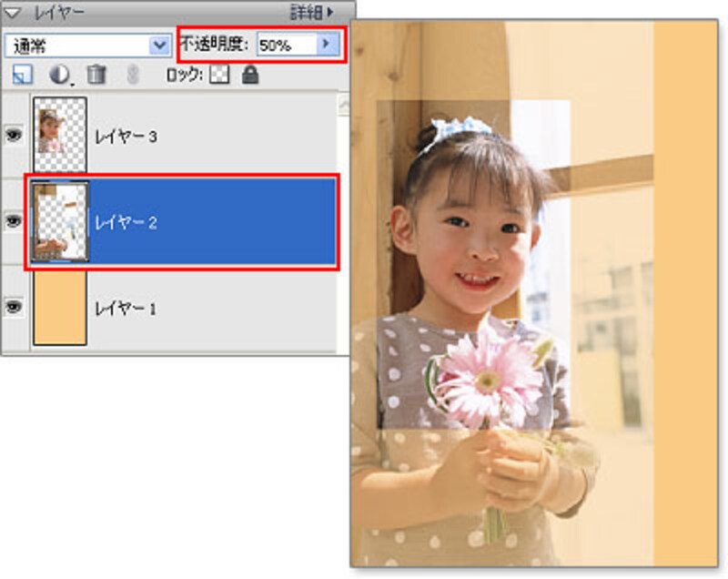Click the layer list scrollbar up arrow

[344, 105]
